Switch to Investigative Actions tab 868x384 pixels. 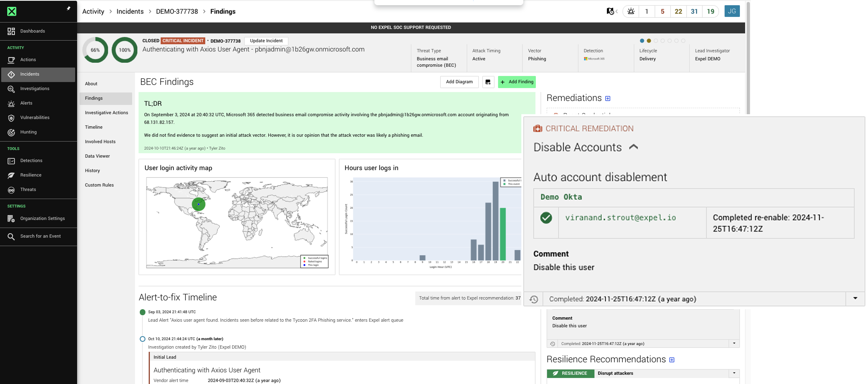(x=106, y=113)
